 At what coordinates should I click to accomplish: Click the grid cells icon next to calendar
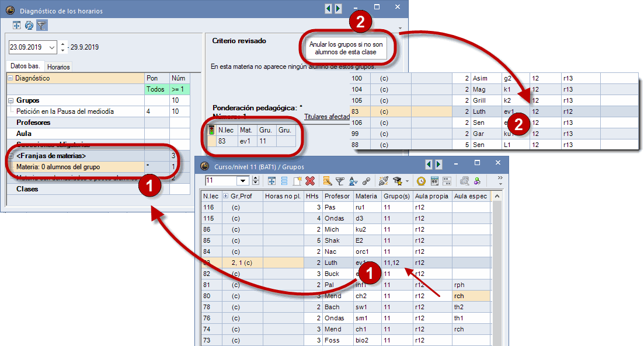coord(447,181)
